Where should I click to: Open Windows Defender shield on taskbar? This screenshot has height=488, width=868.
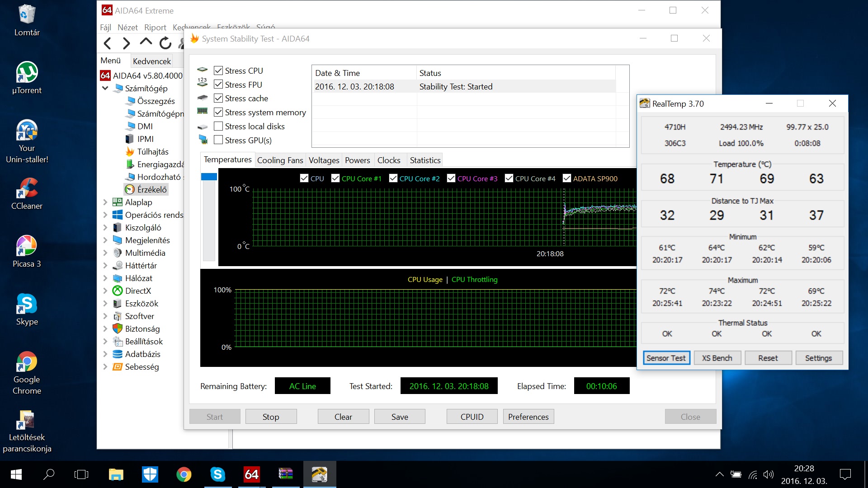pyautogui.click(x=150, y=474)
